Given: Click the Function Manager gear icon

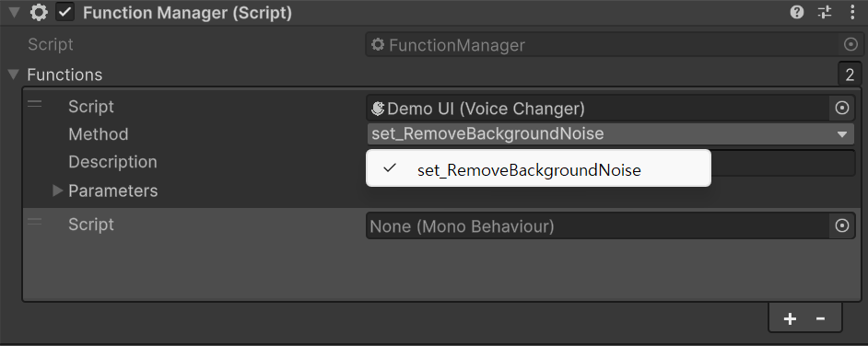Looking at the screenshot, I should (x=39, y=13).
